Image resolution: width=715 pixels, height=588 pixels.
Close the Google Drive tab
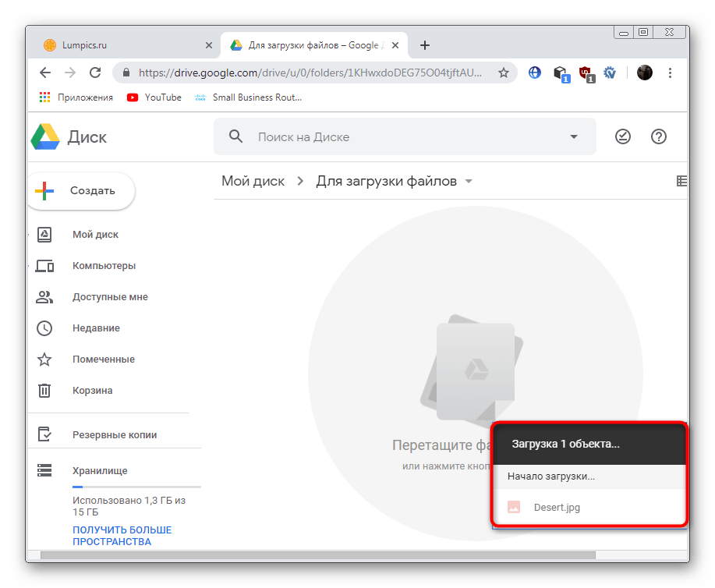click(395, 45)
